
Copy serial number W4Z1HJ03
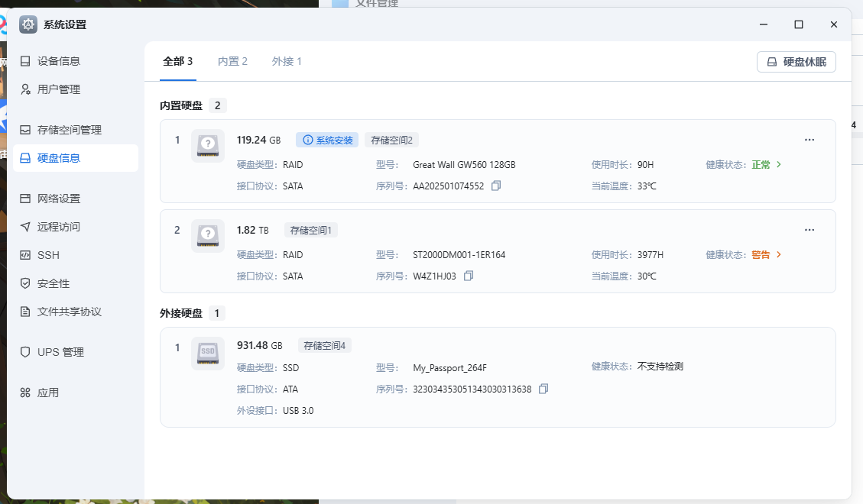pos(469,276)
